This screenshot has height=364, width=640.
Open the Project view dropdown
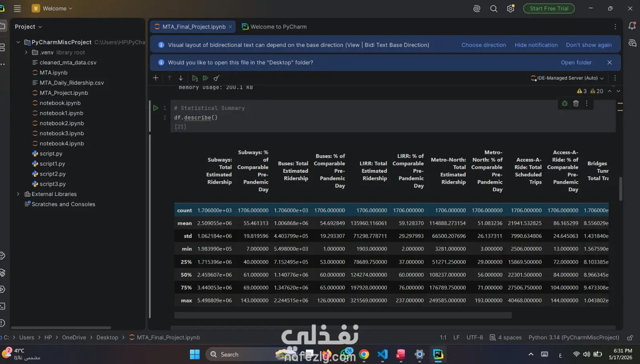click(28, 27)
